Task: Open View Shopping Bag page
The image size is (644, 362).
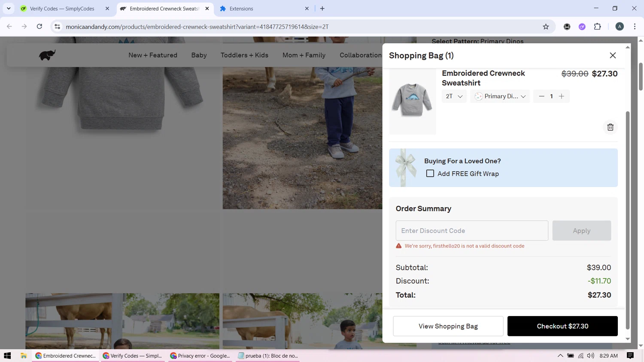Action: pos(448,326)
